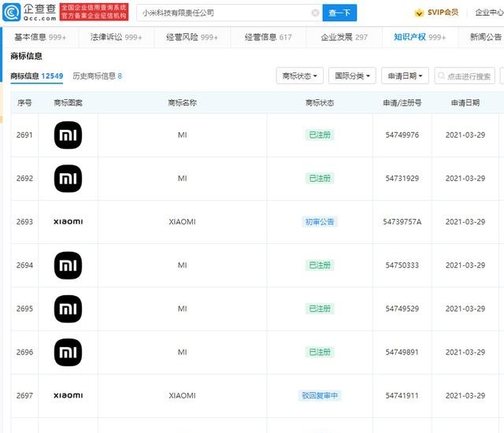Click 已注册 status badge in row 2691
The width and height of the screenshot is (504, 433).
[320, 135]
